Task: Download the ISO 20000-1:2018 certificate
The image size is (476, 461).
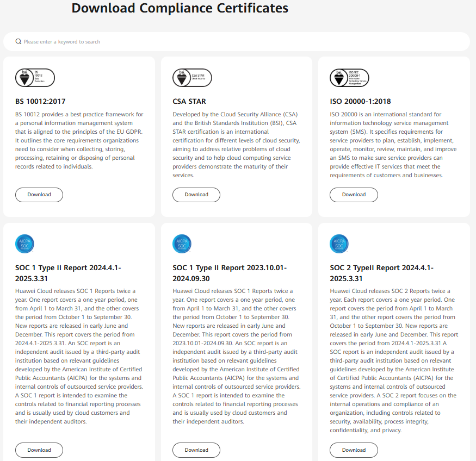Action: (x=354, y=195)
